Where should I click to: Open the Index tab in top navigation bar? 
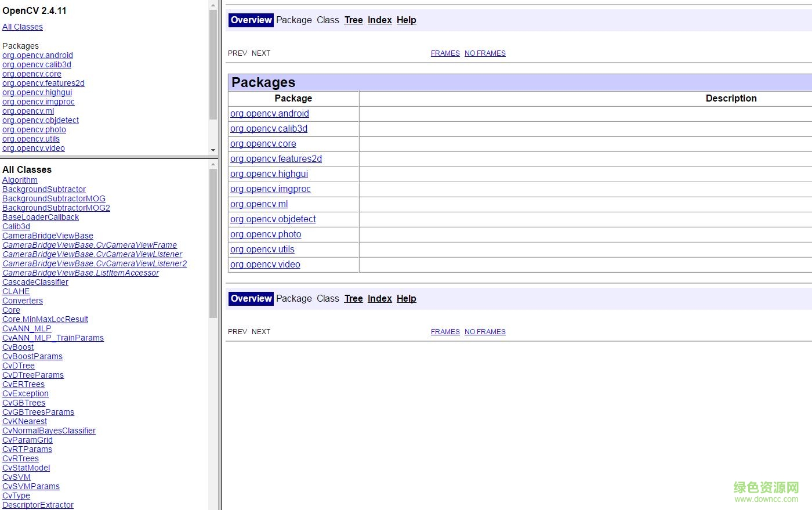point(379,20)
